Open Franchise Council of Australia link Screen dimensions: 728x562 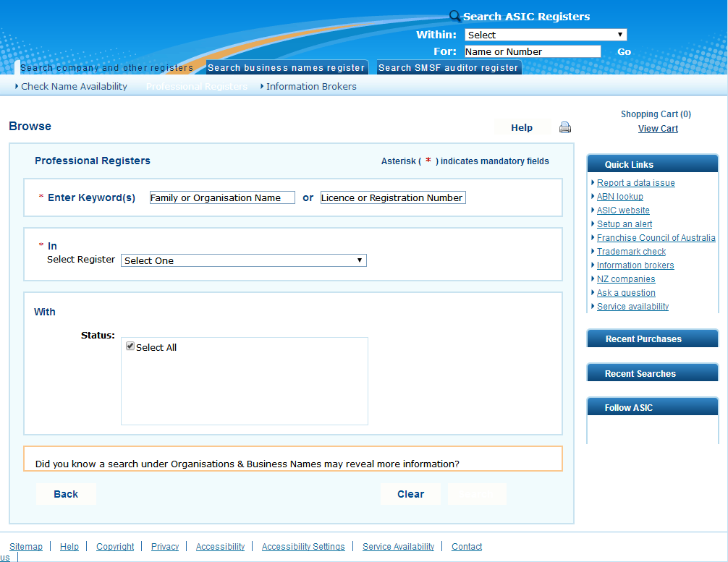point(656,238)
